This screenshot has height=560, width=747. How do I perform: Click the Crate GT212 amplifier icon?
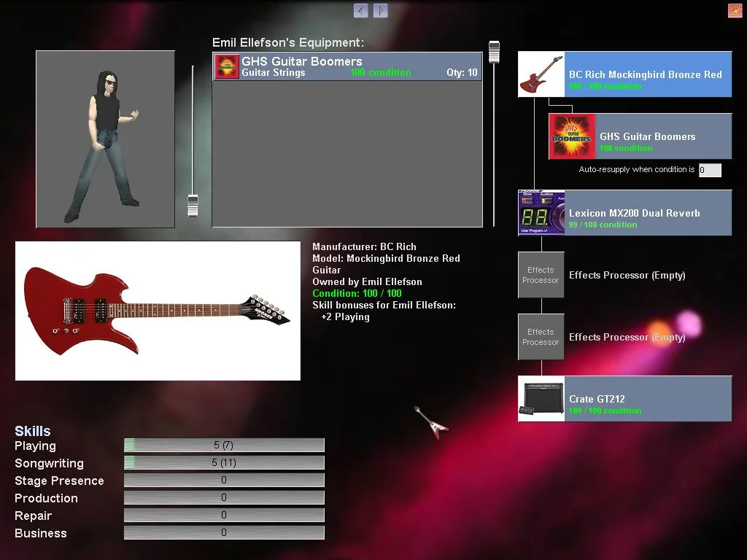point(541,399)
